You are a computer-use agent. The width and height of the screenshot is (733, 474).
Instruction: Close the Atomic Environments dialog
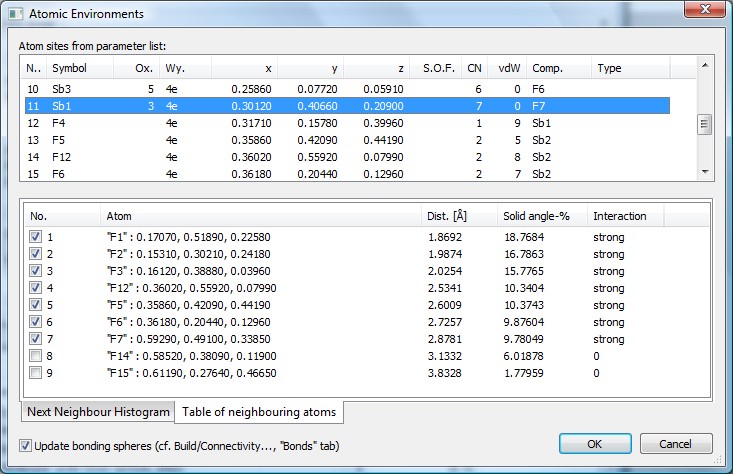705,9
